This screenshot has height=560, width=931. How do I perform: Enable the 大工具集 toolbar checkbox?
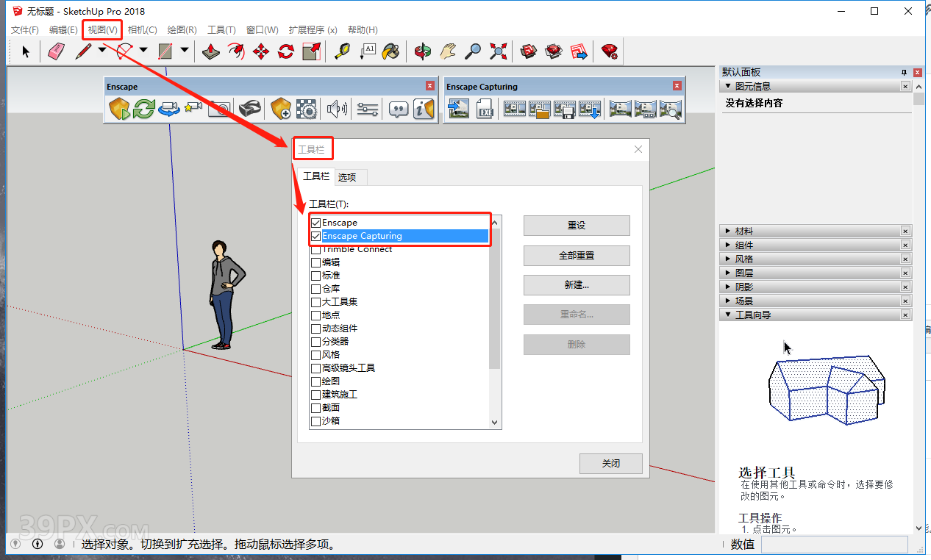click(315, 302)
